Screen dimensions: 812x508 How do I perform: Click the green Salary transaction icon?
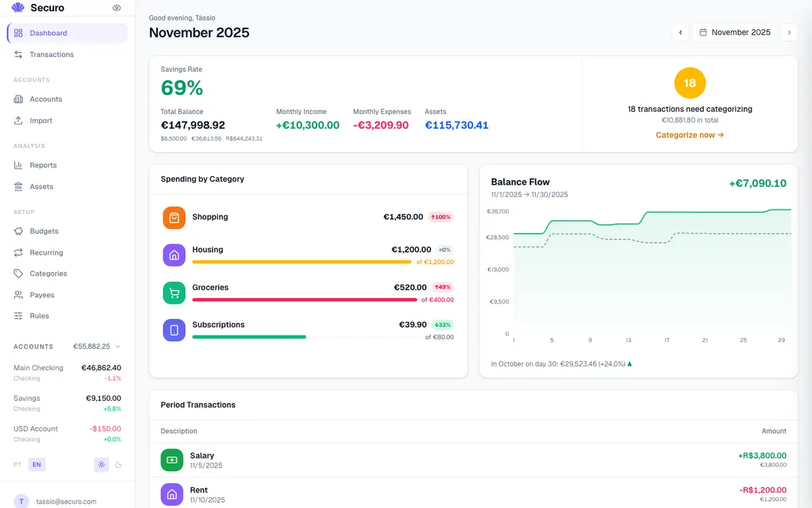click(172, 460)
